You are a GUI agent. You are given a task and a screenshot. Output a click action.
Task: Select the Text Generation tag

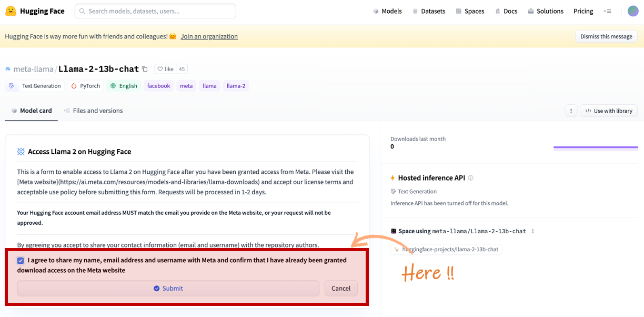35,86
